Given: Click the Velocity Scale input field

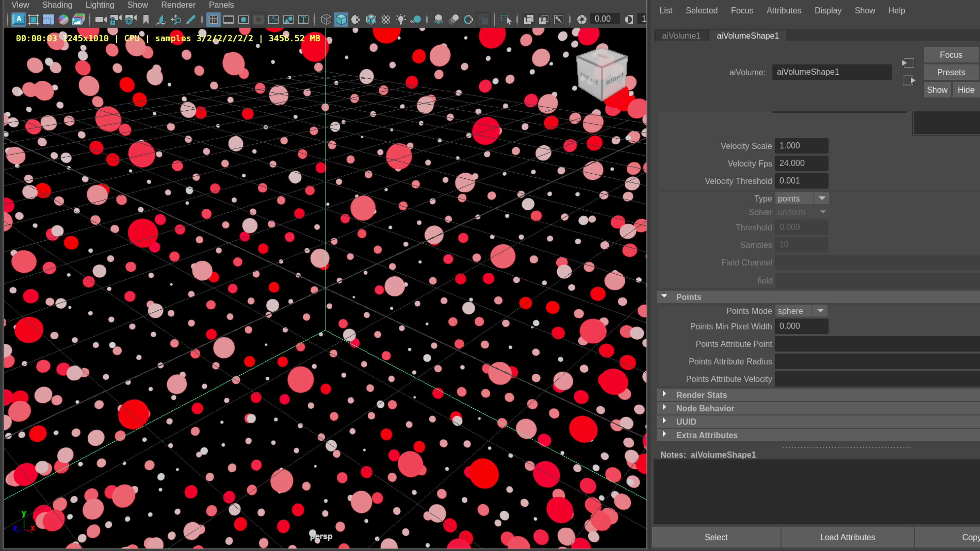Looking at the screenshot, I should [801, 146].
